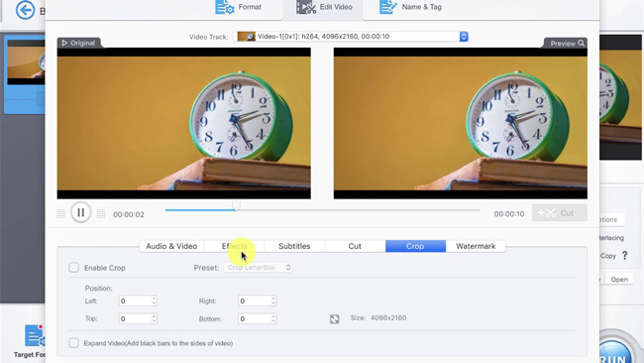Check Expand Video black bars option

74,343
